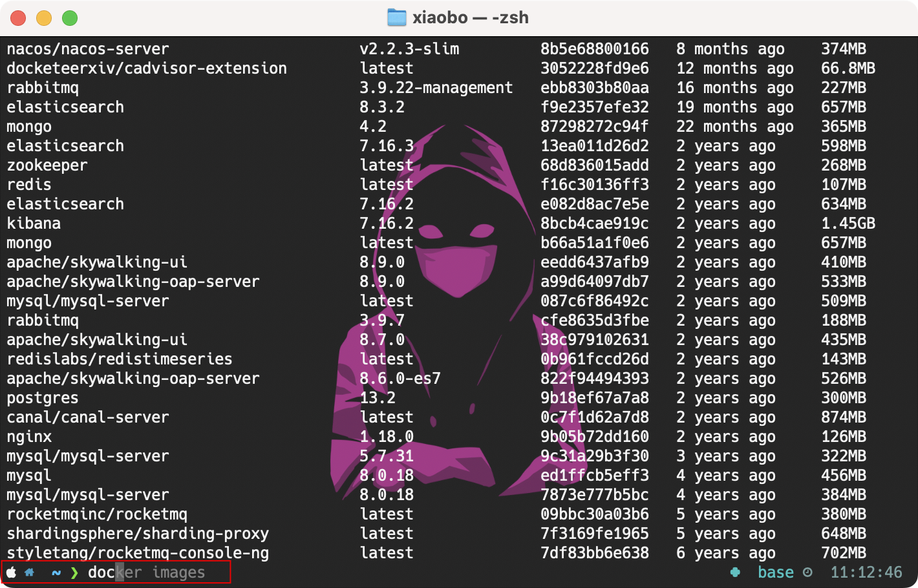This screenshot has height=588, width=918.
Task: Click the green prompt arrow
Action: pos(74,572)
